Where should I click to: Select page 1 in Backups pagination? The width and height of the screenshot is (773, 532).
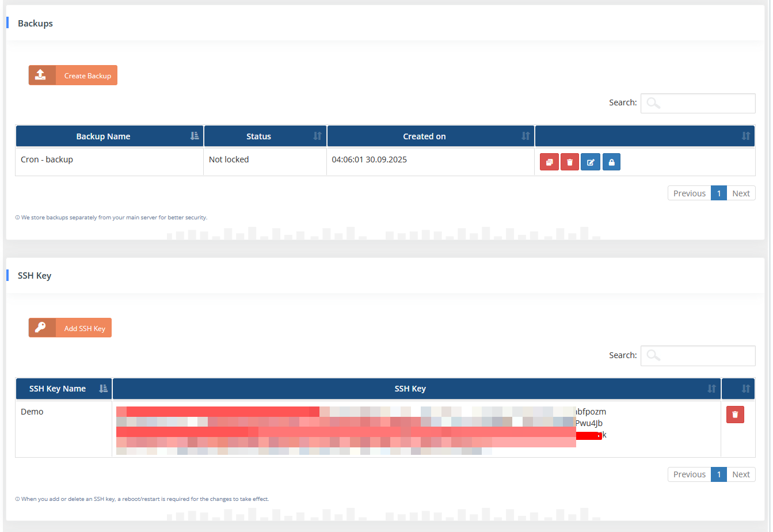point(718,193)
